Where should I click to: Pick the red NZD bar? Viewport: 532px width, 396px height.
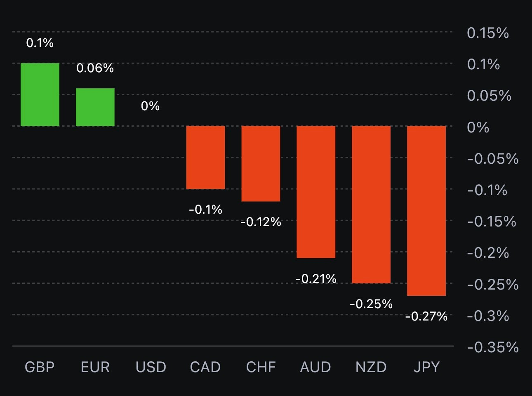[x=371, y=204]
